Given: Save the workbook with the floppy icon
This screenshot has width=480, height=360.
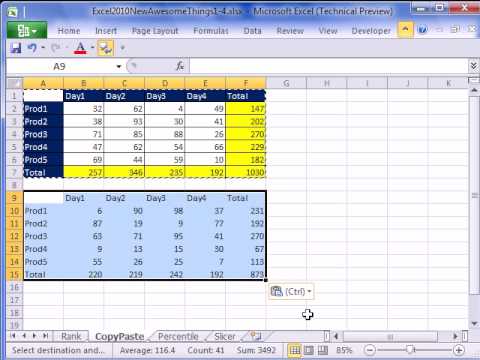Looking at the screenshot, I should (16, 48).
